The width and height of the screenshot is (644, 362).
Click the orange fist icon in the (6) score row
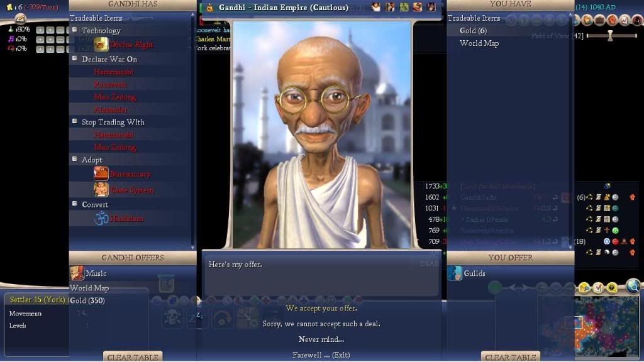pyautogui.click(x=633, y=197)
